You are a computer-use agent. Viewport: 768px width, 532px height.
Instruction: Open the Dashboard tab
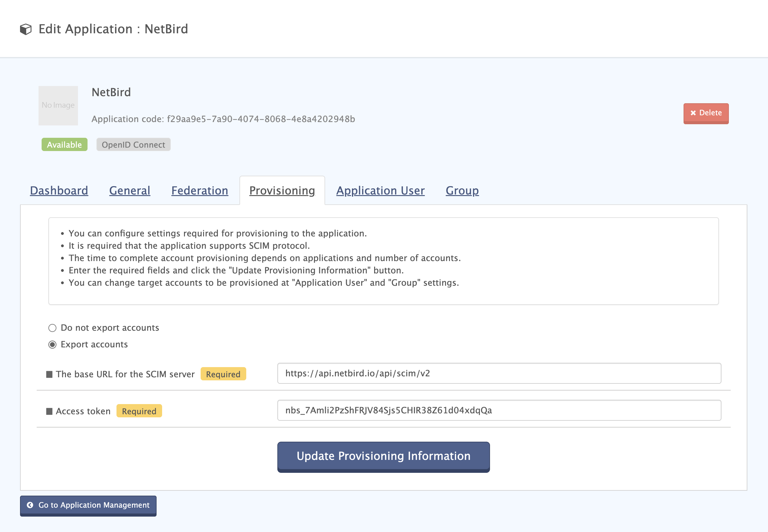[x=59, y=190]
